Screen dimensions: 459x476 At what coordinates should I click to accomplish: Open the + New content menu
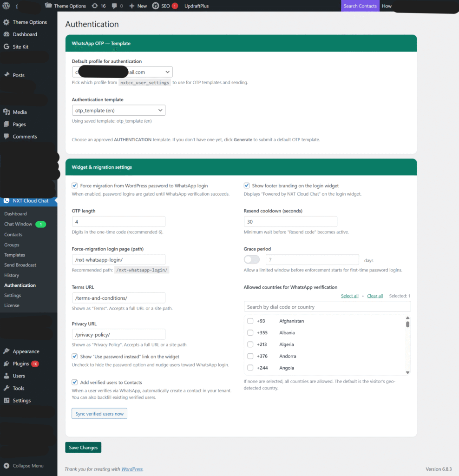[x=138, y=6]
